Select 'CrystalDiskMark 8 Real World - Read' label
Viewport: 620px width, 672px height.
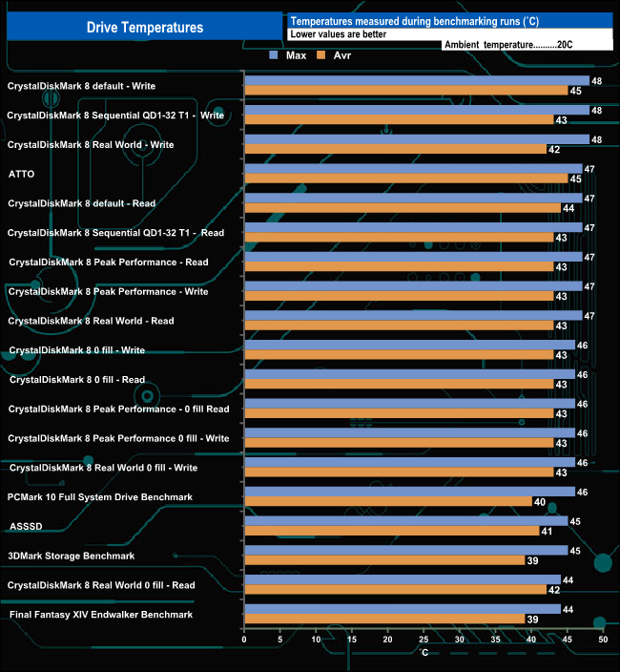click(x=91, y=321)
